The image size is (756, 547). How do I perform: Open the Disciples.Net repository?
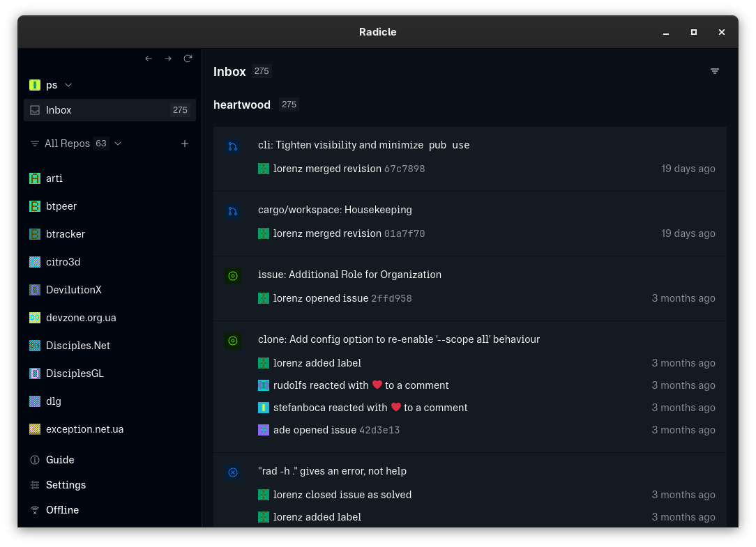tap(110, 346)
